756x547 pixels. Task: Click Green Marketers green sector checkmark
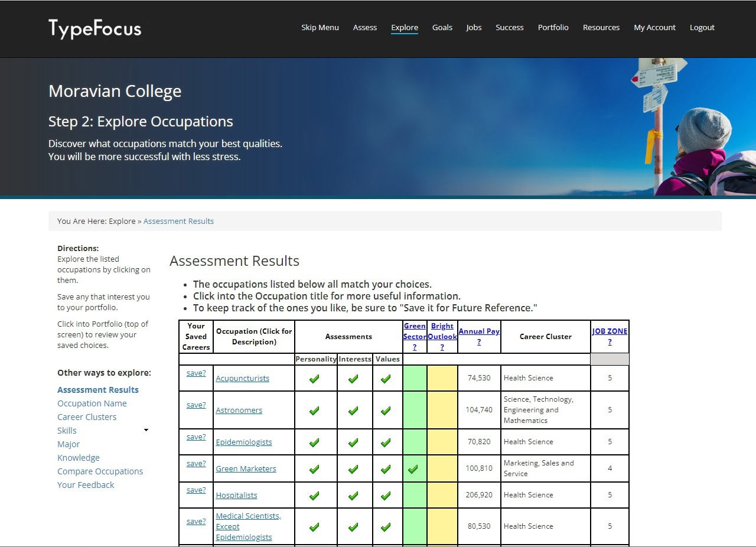pos(413,469)
